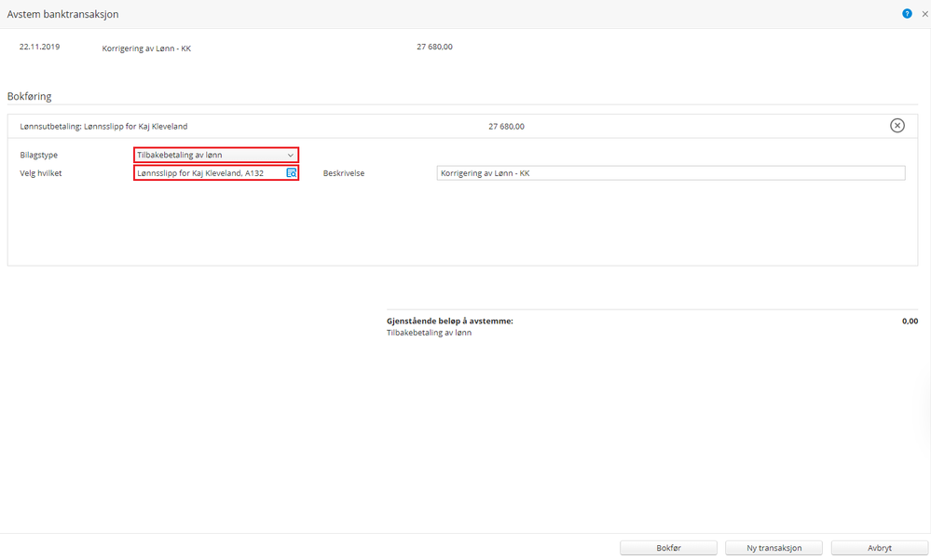This screenshot has height=560, width=931.
Task: Select the amount 27 680,00 in Lønnsutbetaling row
Action: tap(506, 127)
